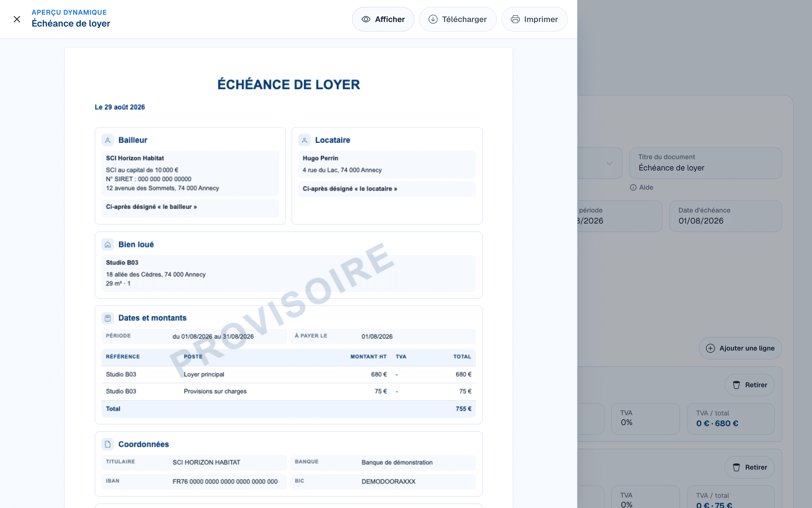
Task: Edit the Titre du document field
Action: click(x=705, y=163)
